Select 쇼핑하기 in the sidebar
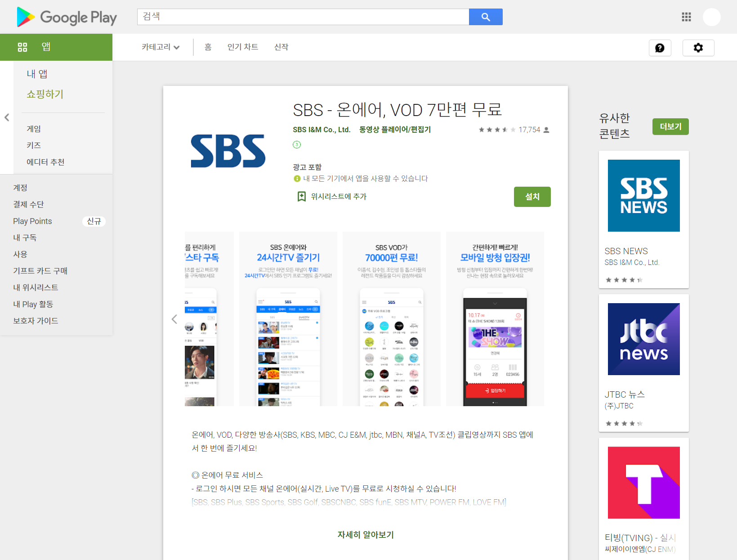 pos(45,94)
